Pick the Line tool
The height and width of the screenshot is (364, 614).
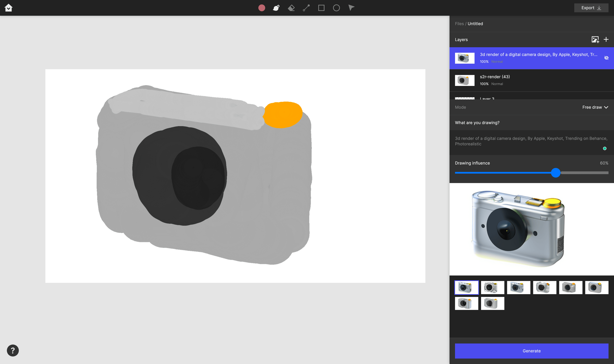coord(306,8)
